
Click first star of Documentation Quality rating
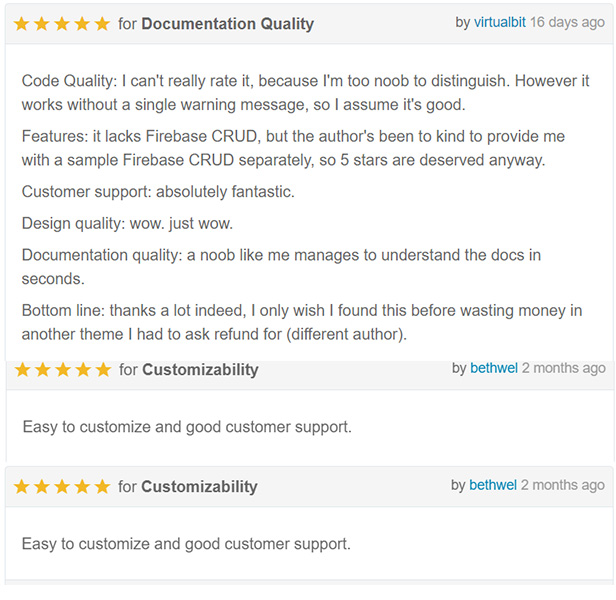point(21,24)
